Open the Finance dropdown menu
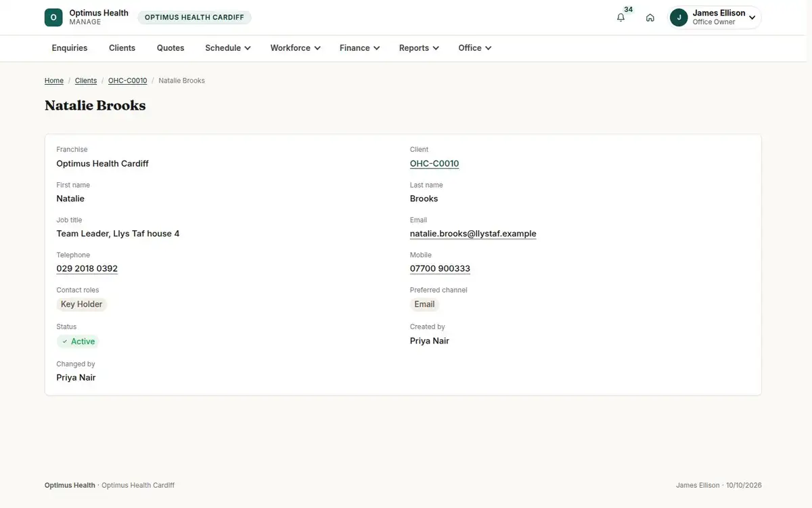The height and width of the screenshot is (508, 812). [359, 48]
